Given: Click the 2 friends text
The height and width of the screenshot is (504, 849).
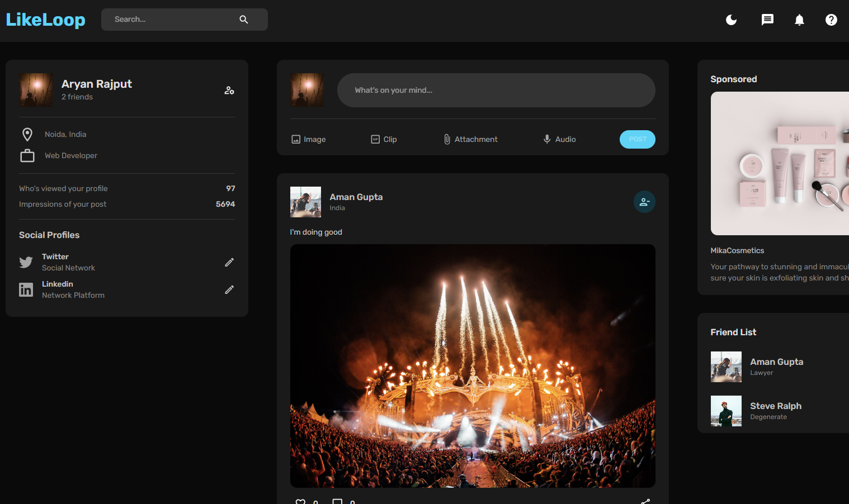Looking at the screenshot, I should (77, 97).
